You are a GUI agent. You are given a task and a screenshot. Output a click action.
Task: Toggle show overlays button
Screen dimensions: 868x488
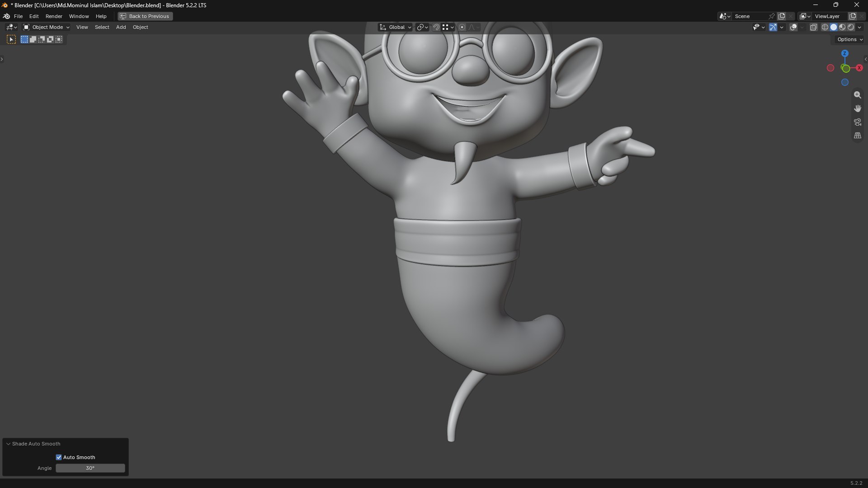point(793,27)
